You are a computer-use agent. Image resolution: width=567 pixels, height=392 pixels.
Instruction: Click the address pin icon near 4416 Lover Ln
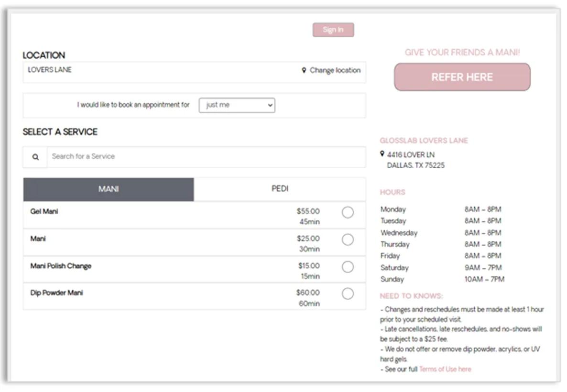click(x=382, y=154)
